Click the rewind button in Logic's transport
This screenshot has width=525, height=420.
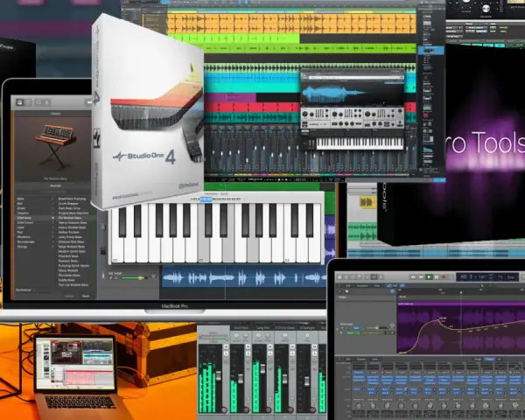[x=413, y=277]
